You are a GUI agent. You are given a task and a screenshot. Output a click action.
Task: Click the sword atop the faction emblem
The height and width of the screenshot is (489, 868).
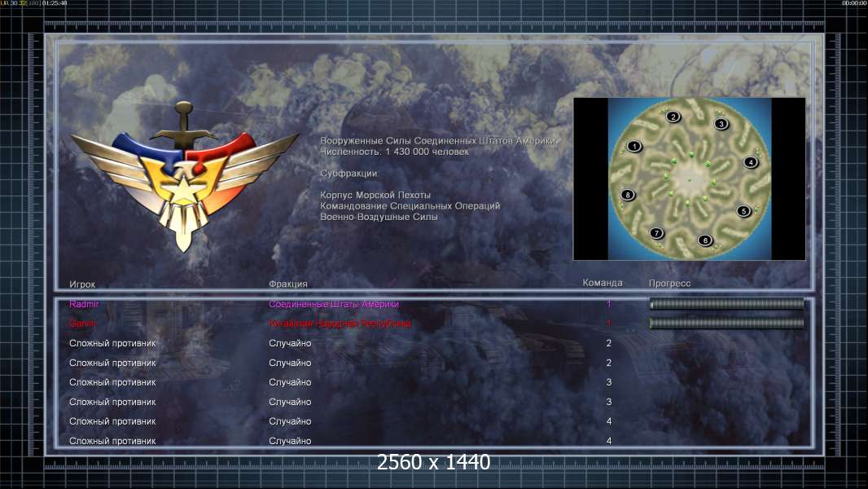183,126
